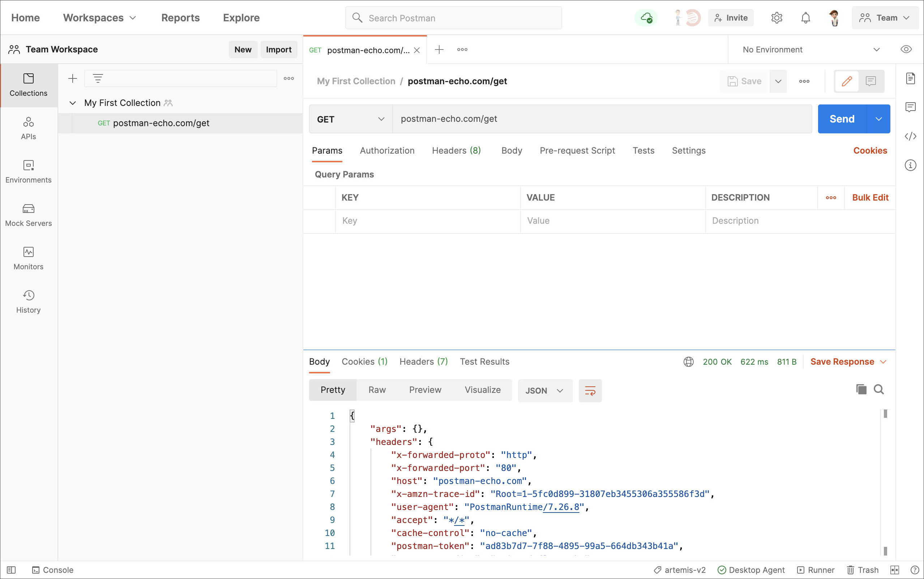
Task: Click the Collections sidebar icon
Action: click(28, 84)
